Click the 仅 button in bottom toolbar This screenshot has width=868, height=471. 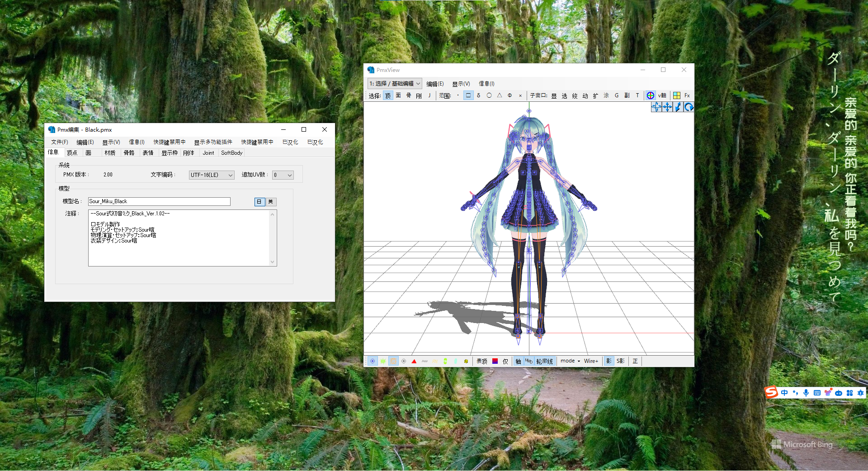point(505,361)
